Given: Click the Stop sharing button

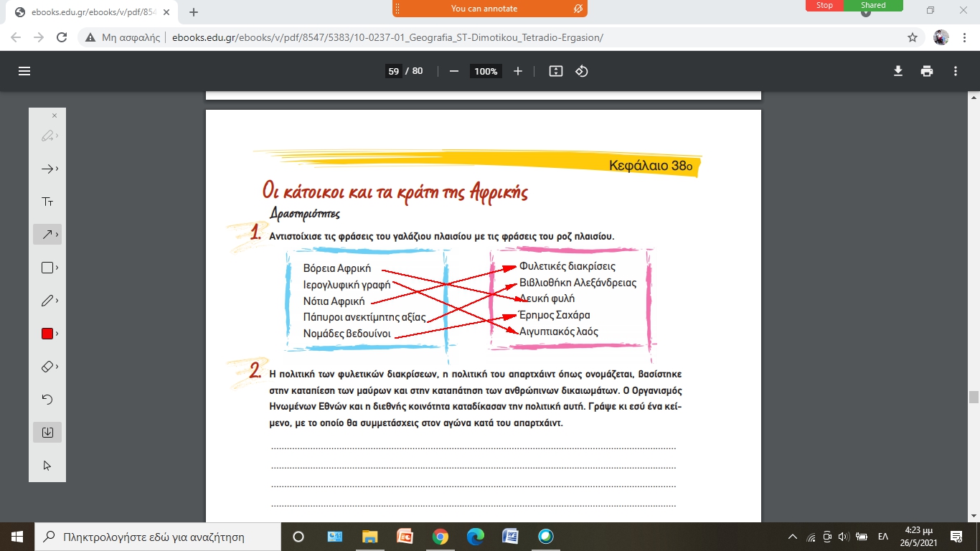Looking at the screenshot, I should [824, 5].
